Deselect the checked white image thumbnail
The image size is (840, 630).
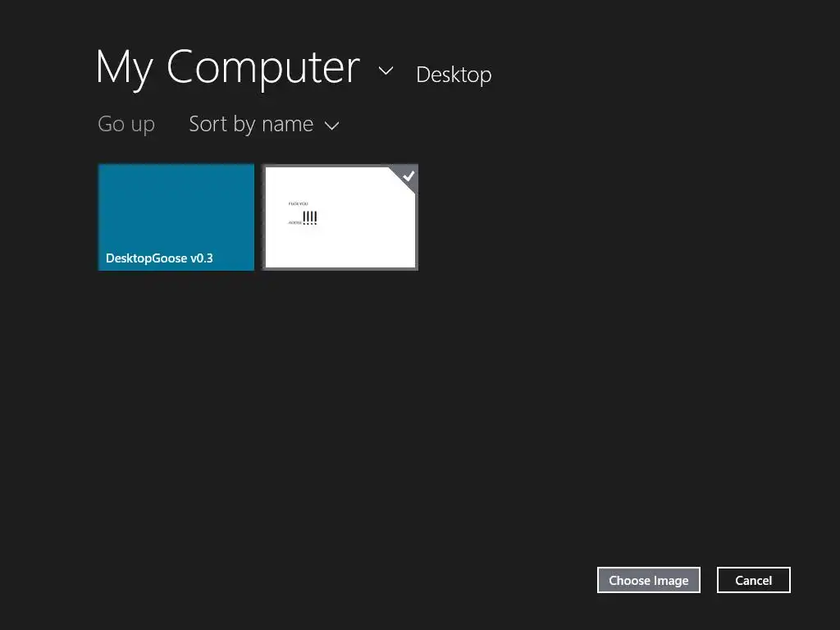click(340, 217)
